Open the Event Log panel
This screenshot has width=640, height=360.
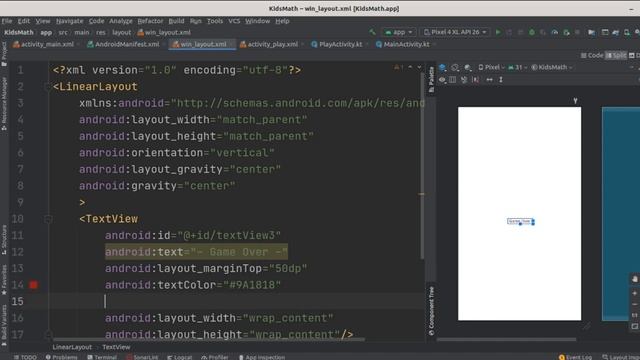(575, 357)
